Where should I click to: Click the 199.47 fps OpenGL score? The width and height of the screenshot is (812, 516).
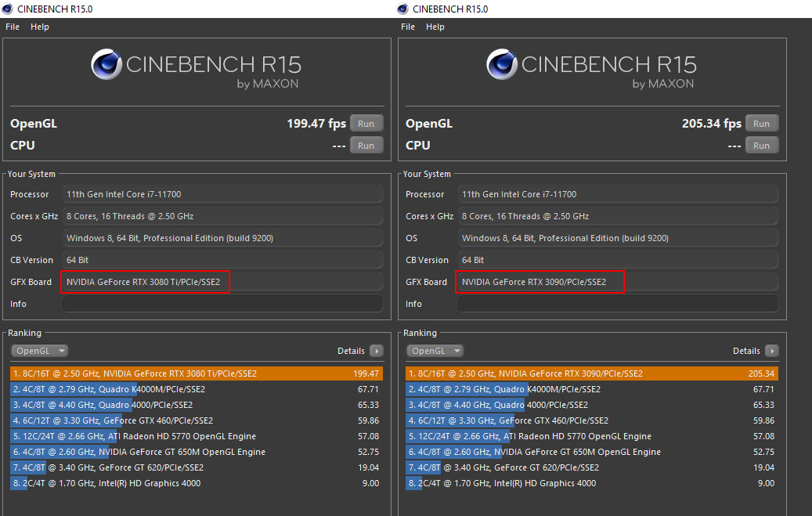coord(316,123)
